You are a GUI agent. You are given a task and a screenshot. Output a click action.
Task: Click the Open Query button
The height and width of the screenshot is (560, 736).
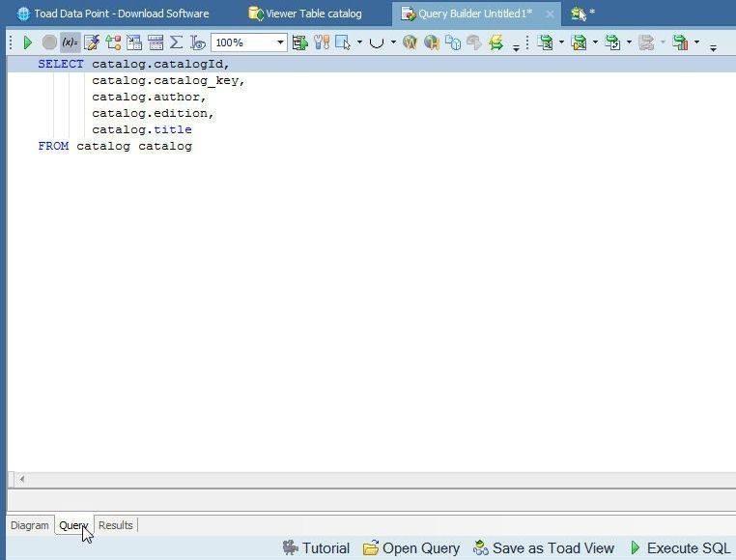tap(411, 547)
